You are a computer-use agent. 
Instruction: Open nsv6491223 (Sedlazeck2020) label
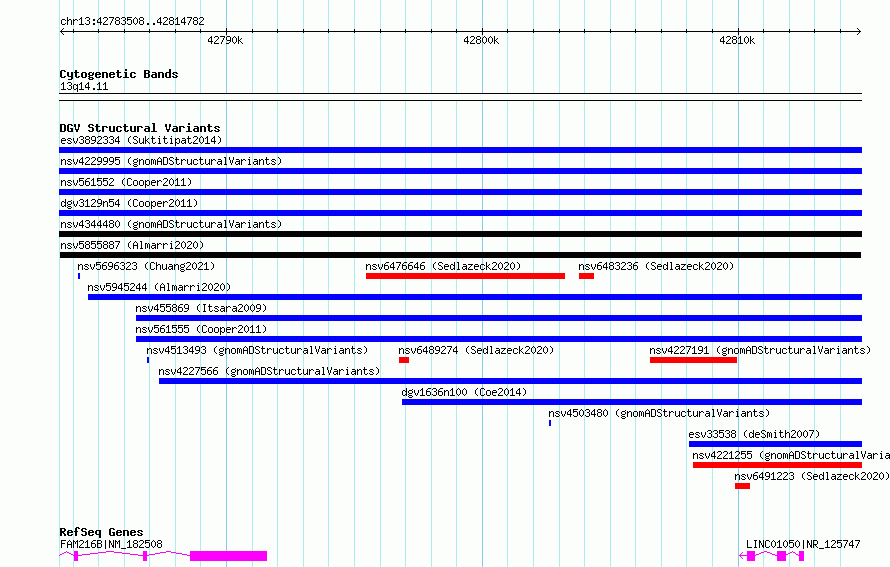pos(812,476)
